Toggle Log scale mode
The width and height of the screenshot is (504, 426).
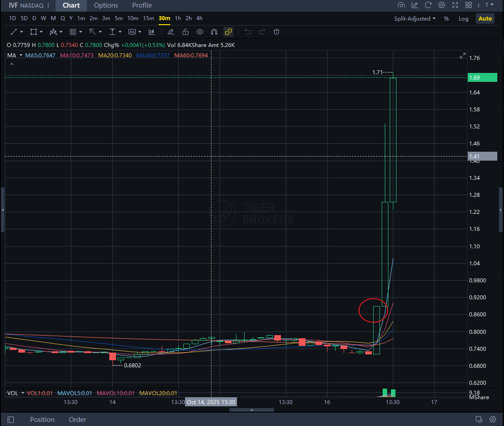[x=463, y=19]
